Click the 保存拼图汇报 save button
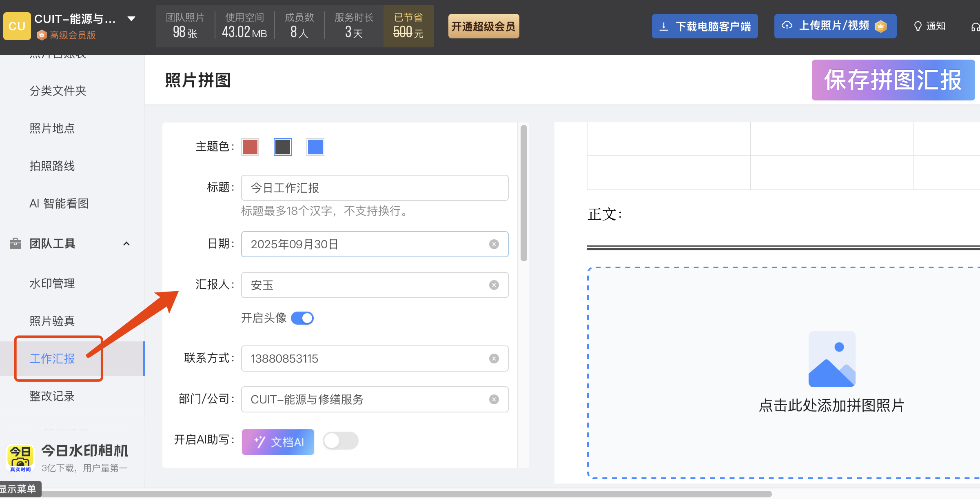The image size is (980, 499). [x=893, y=80]
